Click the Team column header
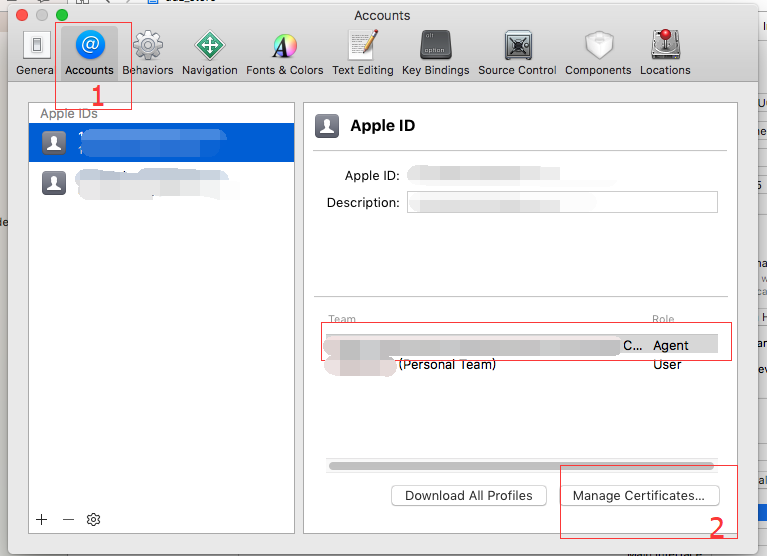Screen dimensions: 767x556 coord(342,319)
